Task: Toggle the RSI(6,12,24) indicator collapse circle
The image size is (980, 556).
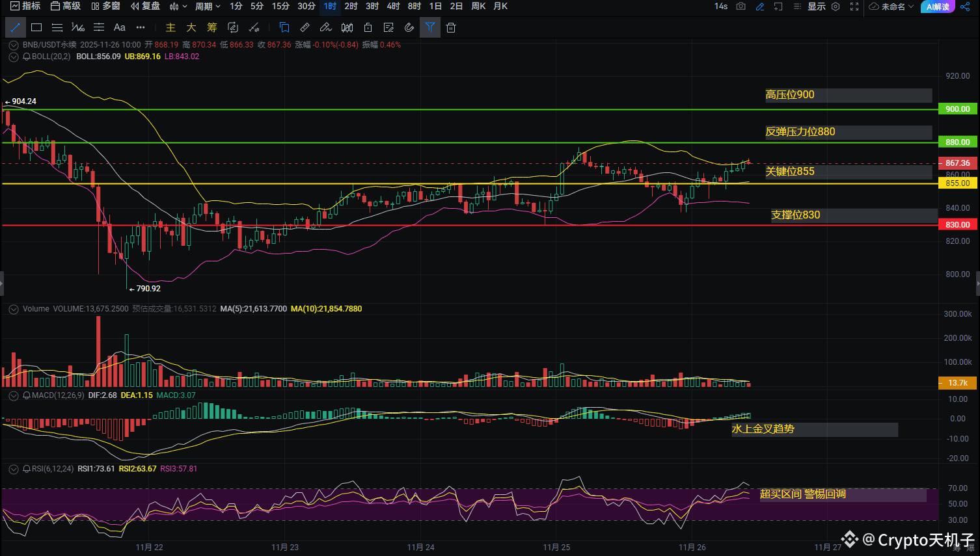Action: [x=13, y=469]
